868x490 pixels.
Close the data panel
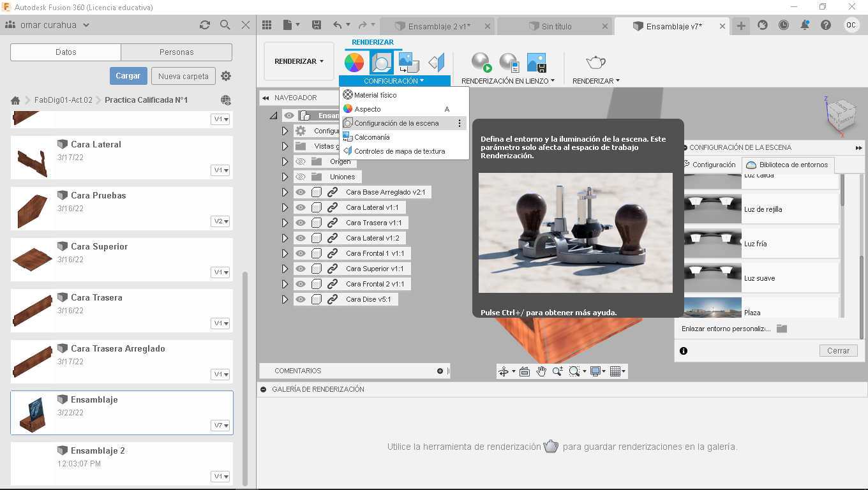pos(246,25)
